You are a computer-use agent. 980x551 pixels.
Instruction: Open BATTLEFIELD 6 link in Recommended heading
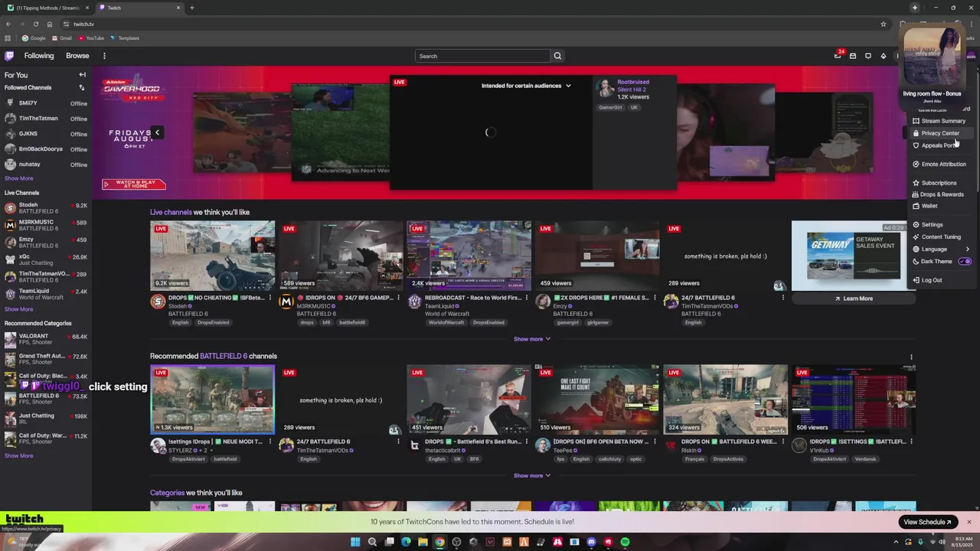click(224, 356)
